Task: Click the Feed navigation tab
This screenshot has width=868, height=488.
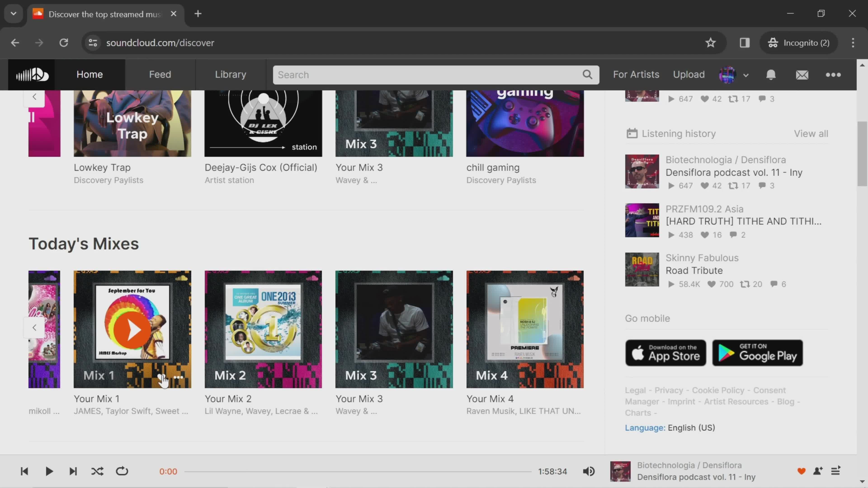Action: pos(160,74)
